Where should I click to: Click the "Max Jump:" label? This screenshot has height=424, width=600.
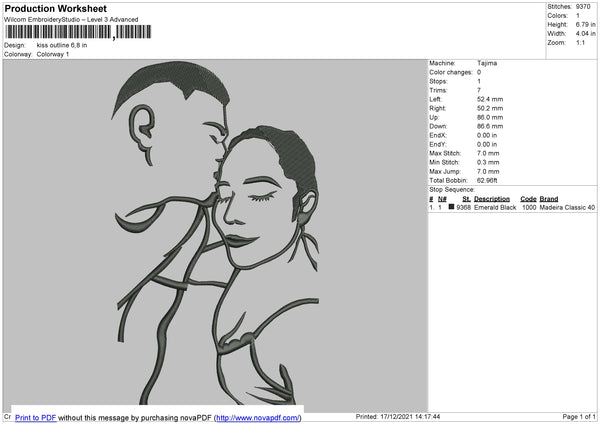(x=443, y=172)
